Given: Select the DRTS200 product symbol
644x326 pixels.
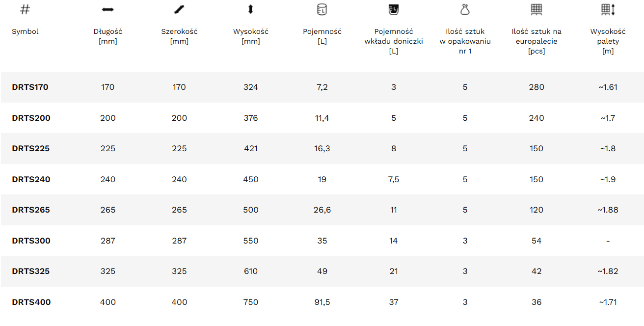Looking at the screenshot, I should [x=31, y=118].
